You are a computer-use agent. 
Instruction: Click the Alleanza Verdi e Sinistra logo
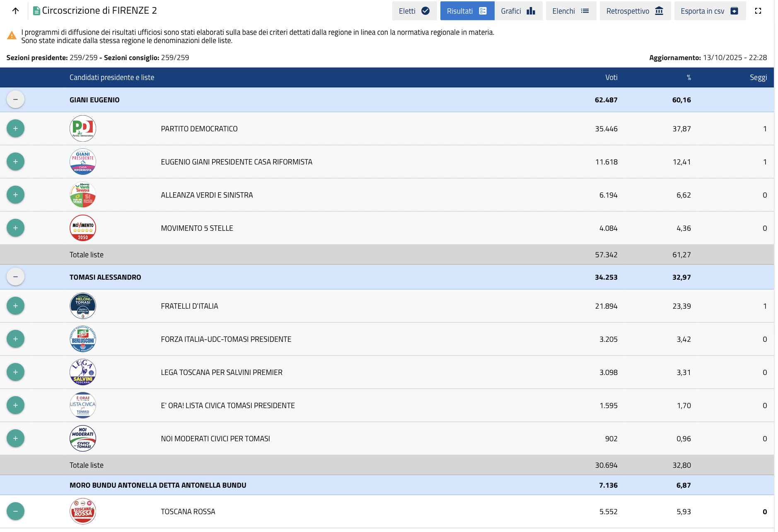click(83, 195)
